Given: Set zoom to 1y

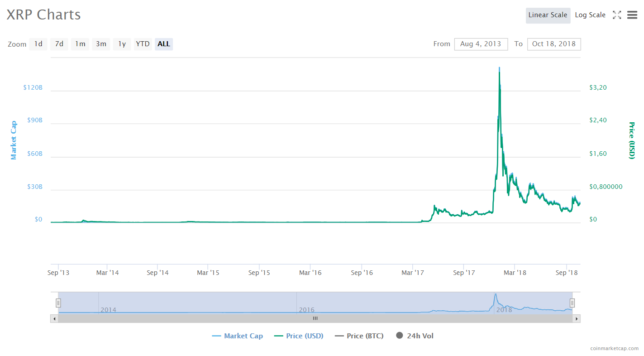Looking at the screenshot, I should (x=122, y=44).
